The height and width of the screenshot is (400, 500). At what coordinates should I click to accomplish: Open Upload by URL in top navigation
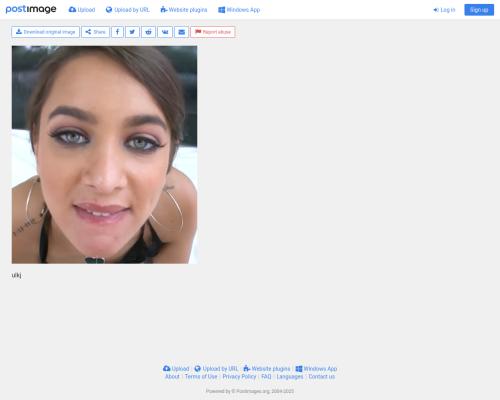click(x=128, y=10)
